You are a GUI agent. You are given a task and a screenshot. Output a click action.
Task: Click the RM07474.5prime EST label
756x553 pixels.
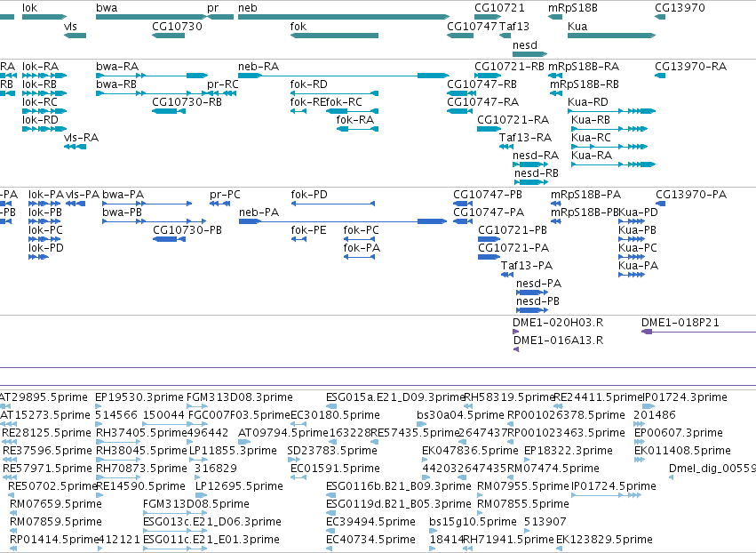553,468
